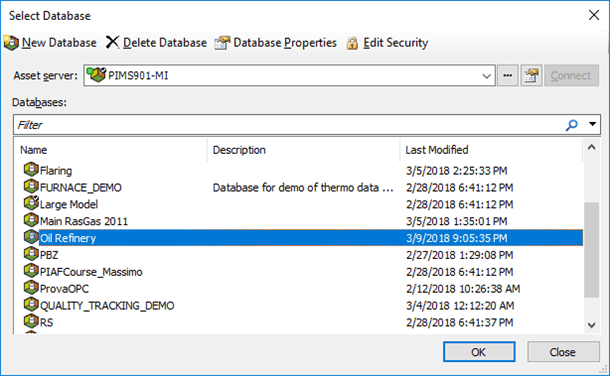Click the Connect button

[x=571, y=75]
